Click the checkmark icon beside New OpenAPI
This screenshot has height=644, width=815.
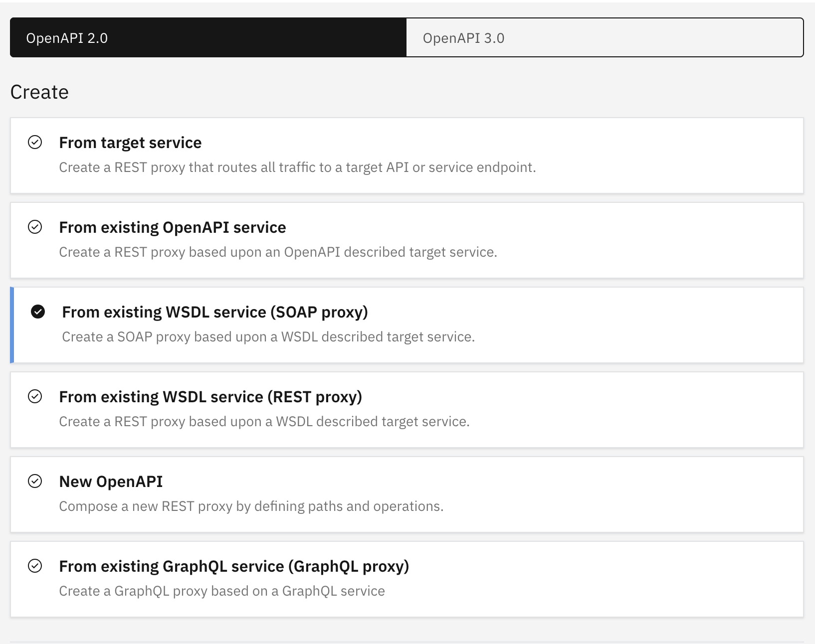(x=35, y=482)
